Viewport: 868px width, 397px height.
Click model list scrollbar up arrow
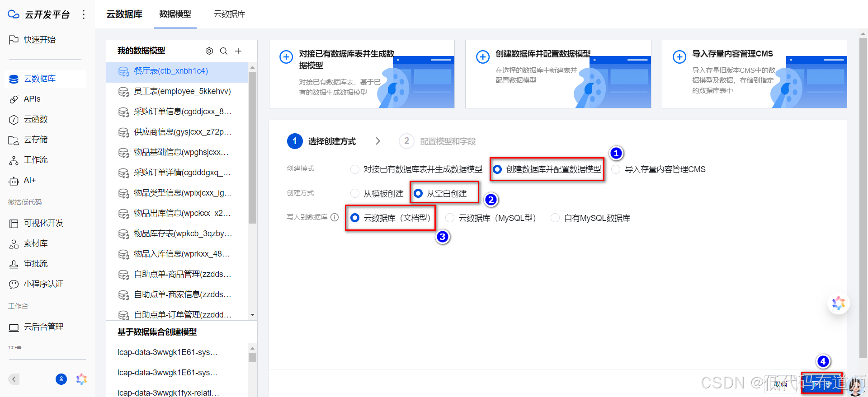point(253,67)
